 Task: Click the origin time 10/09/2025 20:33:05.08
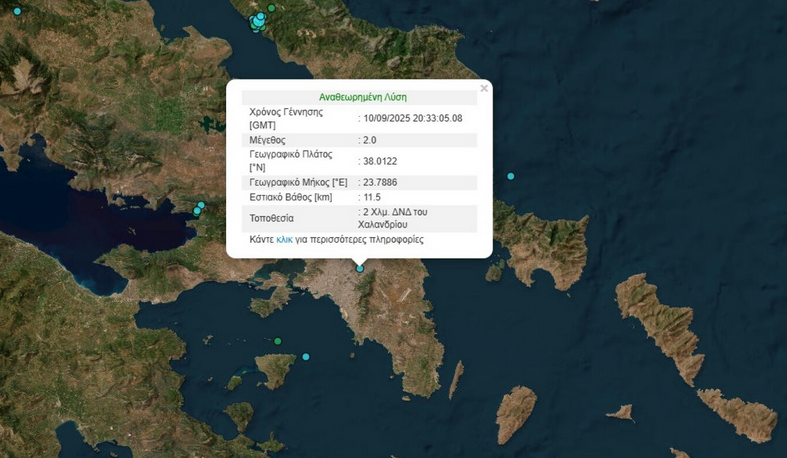click(x=412, y=118)
